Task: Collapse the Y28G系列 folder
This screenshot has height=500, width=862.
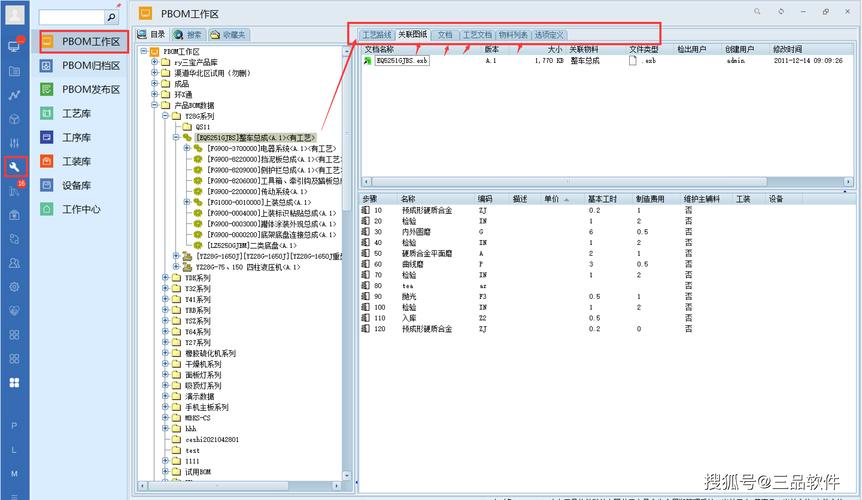Action: [x=165, y=116]
